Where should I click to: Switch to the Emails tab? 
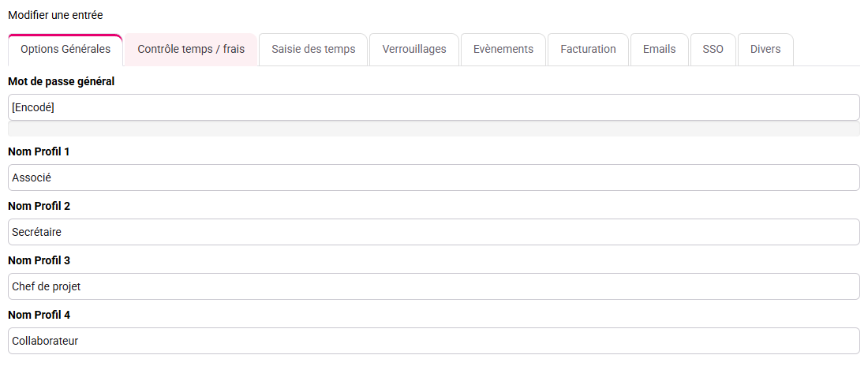(660, 50)
